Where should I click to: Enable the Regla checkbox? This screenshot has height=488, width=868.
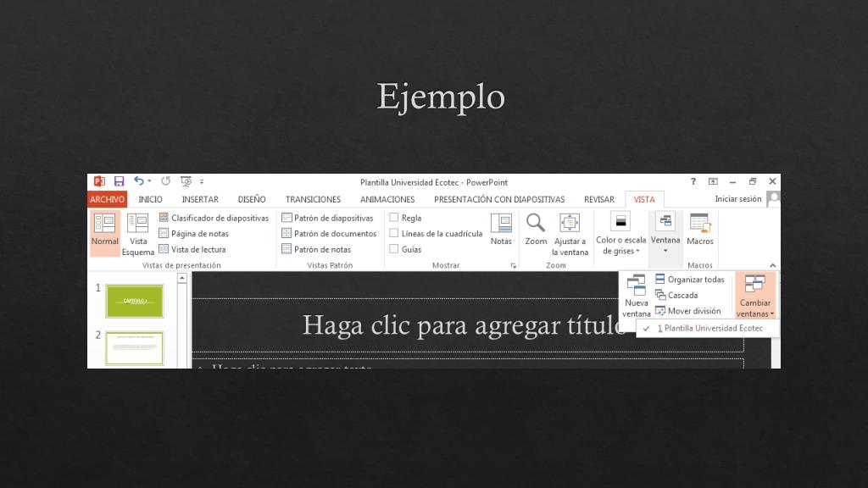coord(394,218)
